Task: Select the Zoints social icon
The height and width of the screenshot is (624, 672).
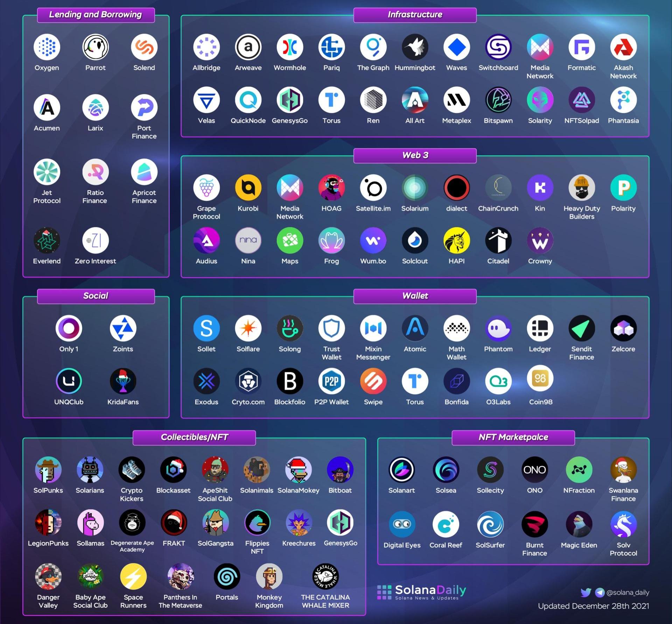Action: click(123, 328)
